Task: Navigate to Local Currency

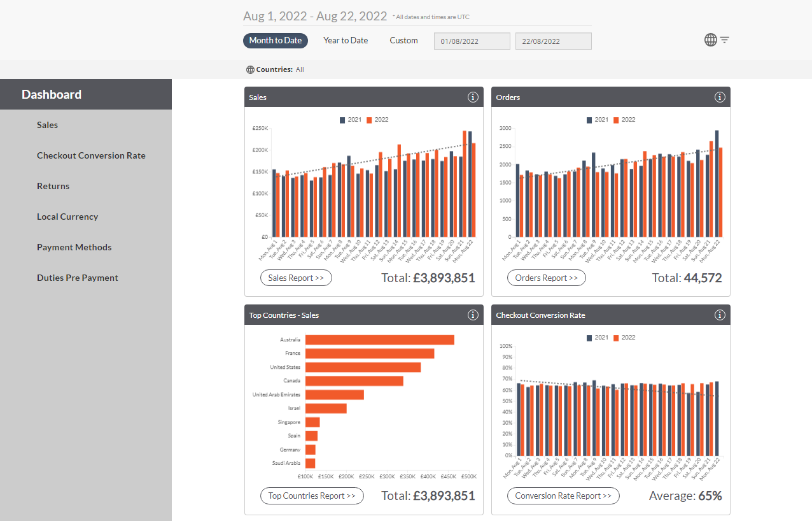Action: 67,217
